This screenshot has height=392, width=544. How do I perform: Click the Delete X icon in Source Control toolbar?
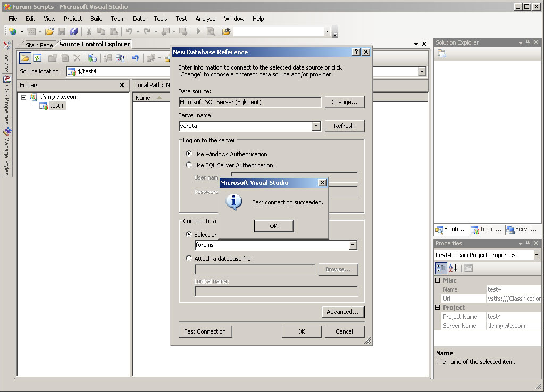coord(77,58)
